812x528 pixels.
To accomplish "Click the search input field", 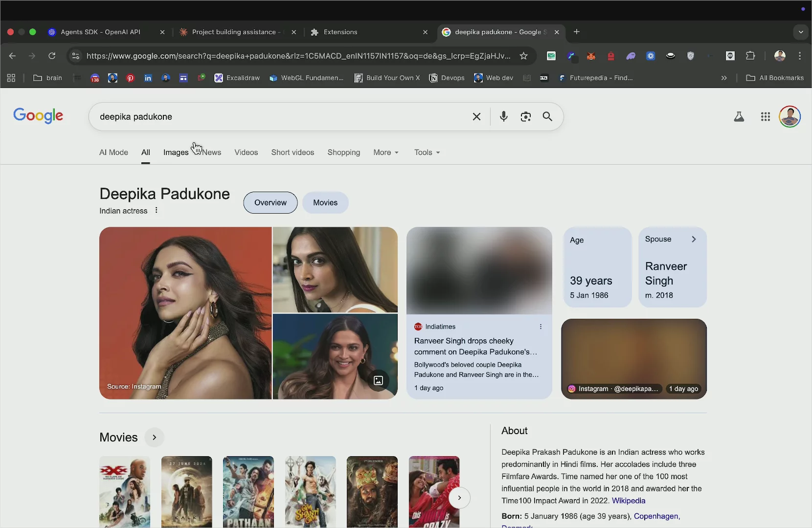I will click(279, 116).
